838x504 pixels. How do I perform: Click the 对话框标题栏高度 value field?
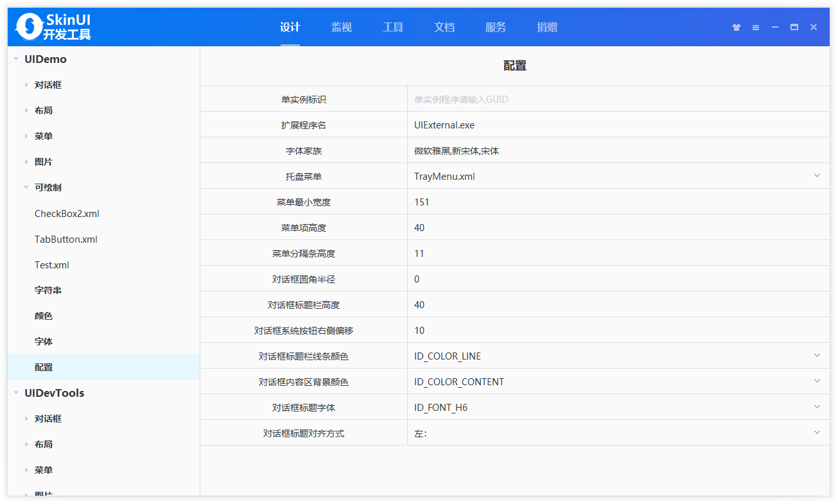pos(618,304)
